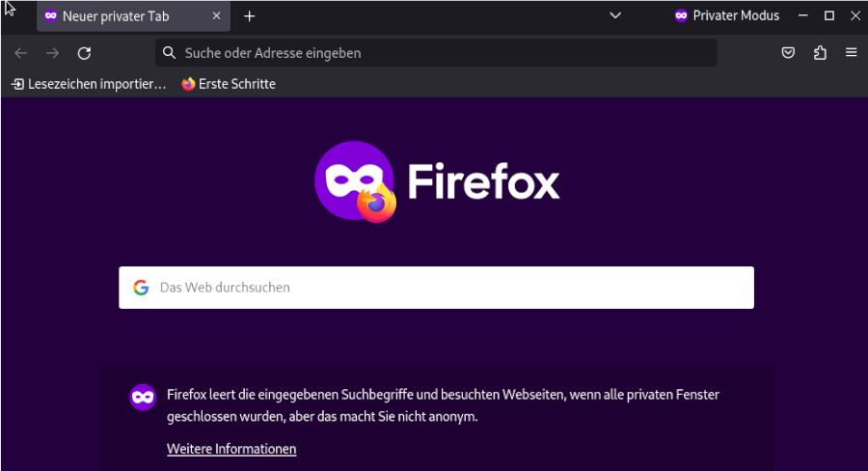Open a new tab with the plus button

(x=249, y=16)
